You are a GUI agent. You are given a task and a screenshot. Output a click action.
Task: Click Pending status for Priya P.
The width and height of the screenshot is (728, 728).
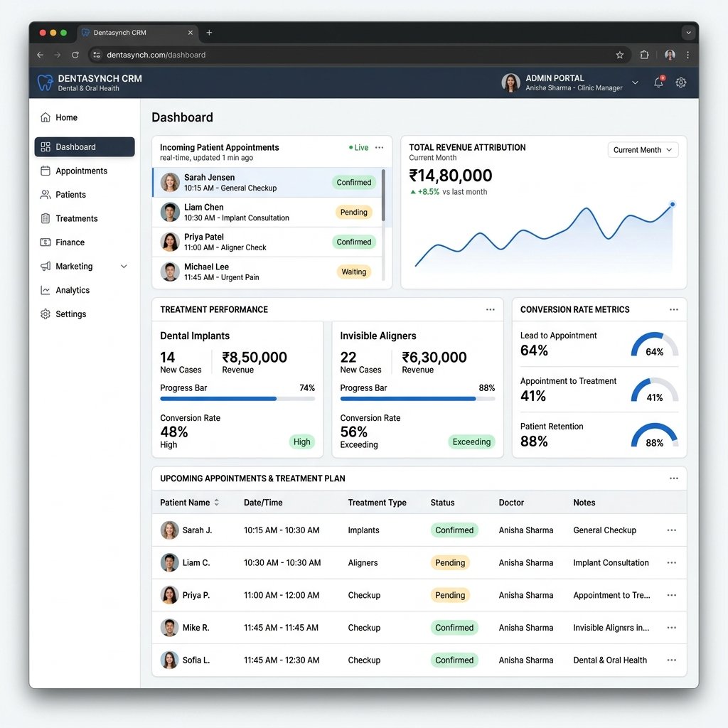point(450,595)
